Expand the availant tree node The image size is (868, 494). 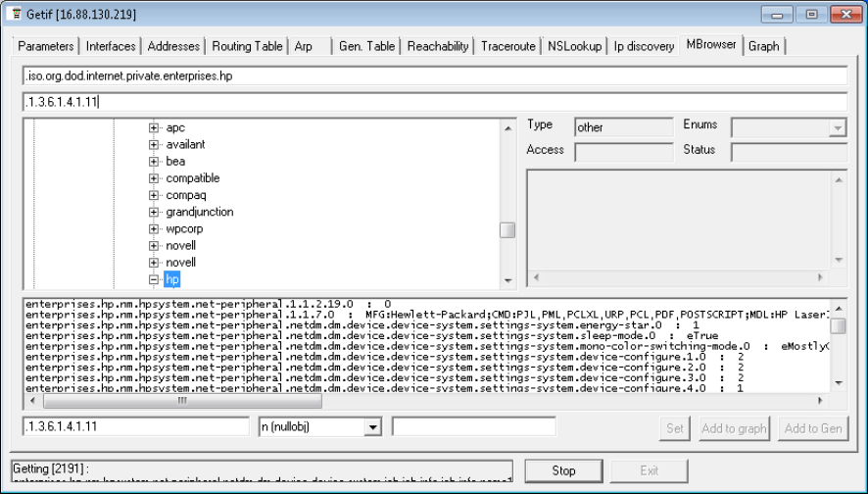pos(154,144)
